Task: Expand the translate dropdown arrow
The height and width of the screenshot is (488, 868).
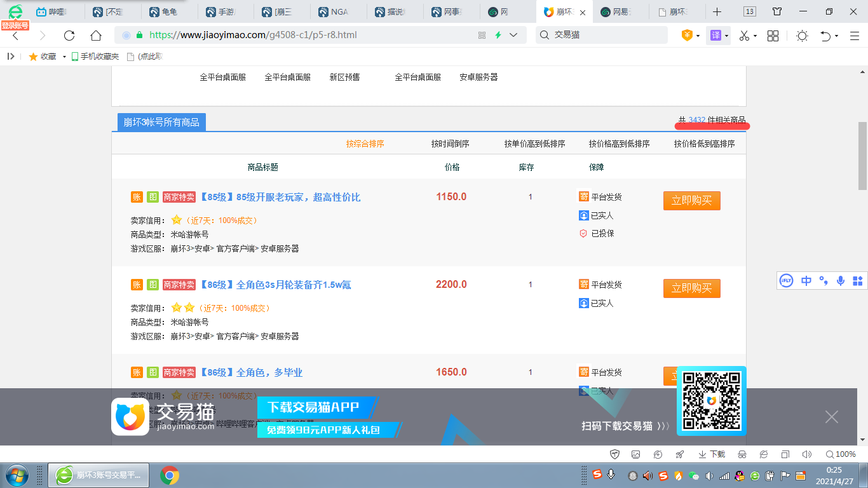Action: (x=726, y=36)
